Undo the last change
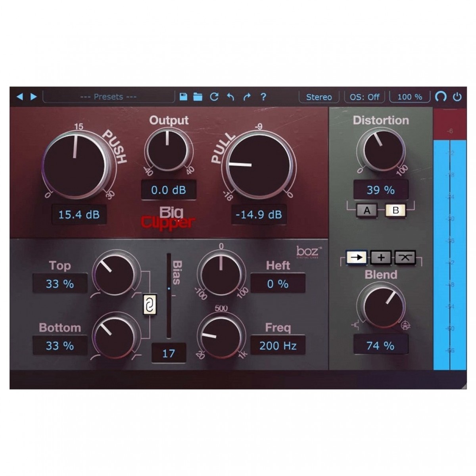The width and height of the screenshot is (476, 476). click(230, 97)
